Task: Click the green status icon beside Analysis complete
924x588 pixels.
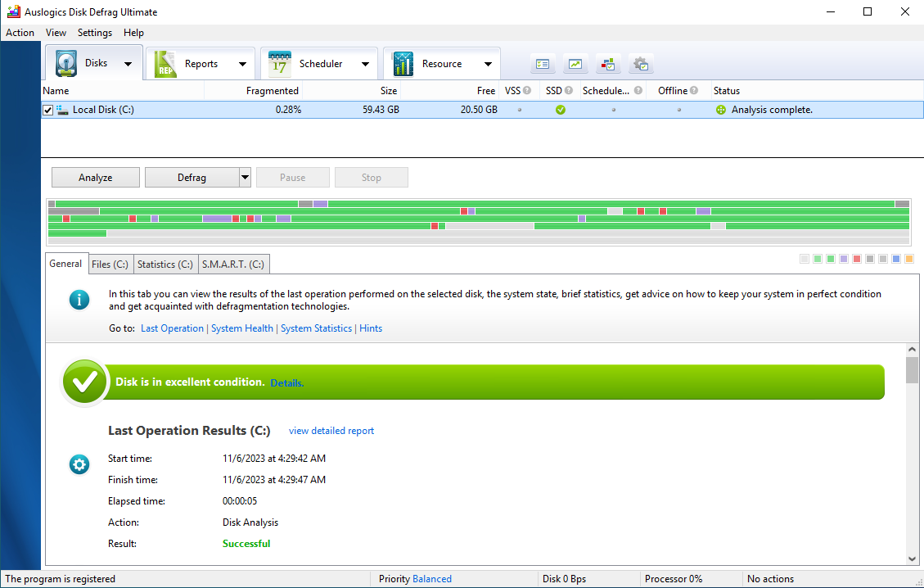Action: 721,110
